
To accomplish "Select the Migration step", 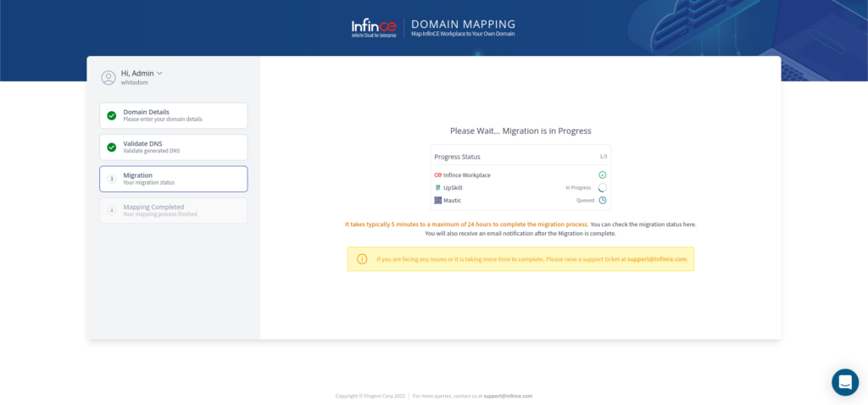I will pyautogui.click(x=173, y=179).
